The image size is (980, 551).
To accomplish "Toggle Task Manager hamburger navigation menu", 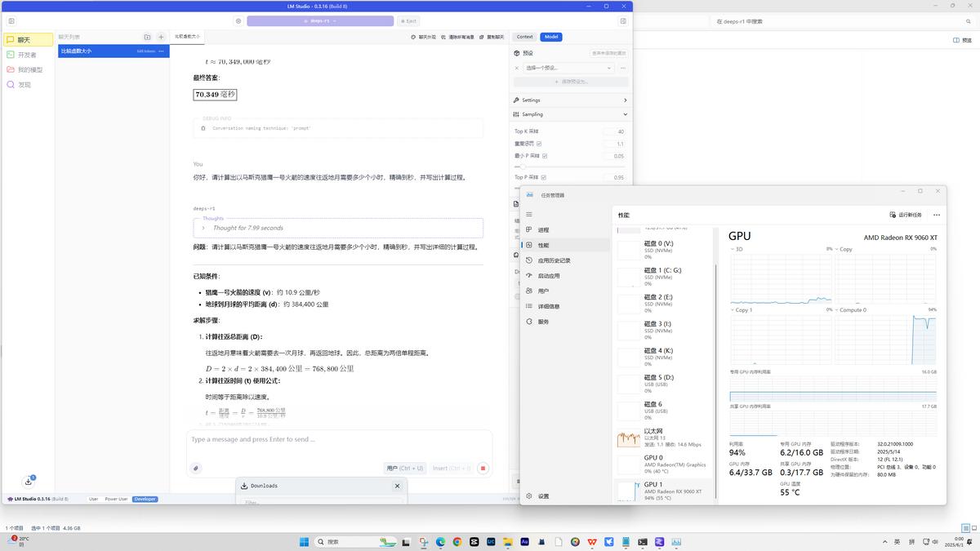I will 528,214.
